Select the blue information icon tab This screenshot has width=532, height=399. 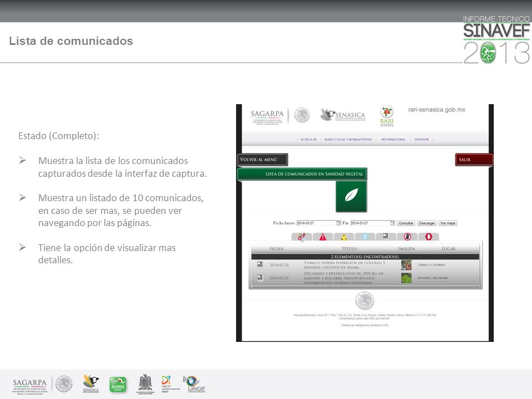point(365,237)
